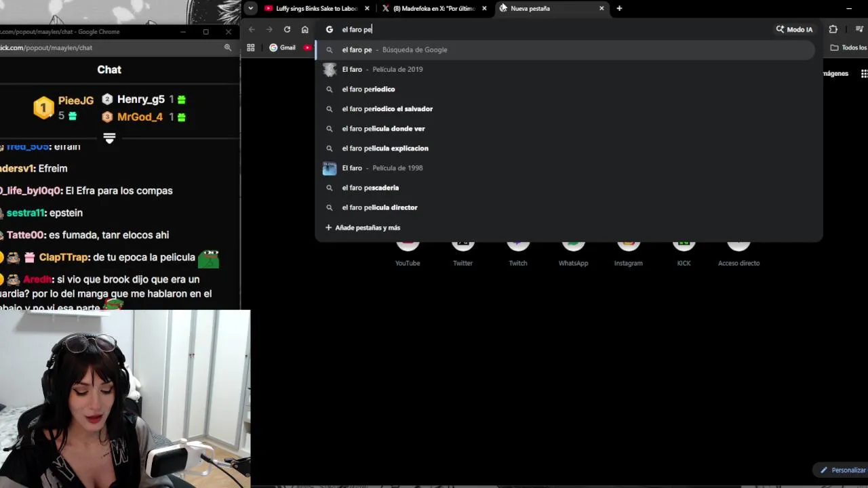The width and height of the screenshot is (868, 488).
Task: Open the Google apps grid icon
Action: pyautogui.click(x=864, y=73)
